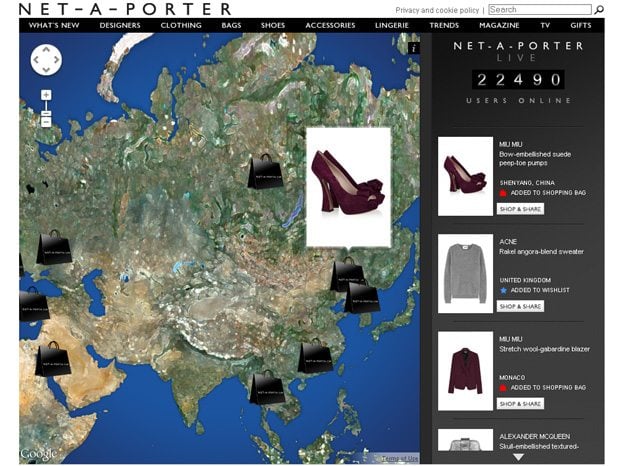
Task: Select the What's New tab
Action: pos(55,25)
